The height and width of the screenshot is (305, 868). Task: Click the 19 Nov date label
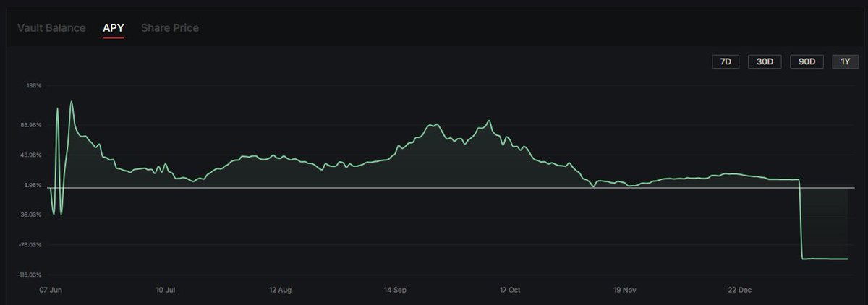(x=625, y=290)
